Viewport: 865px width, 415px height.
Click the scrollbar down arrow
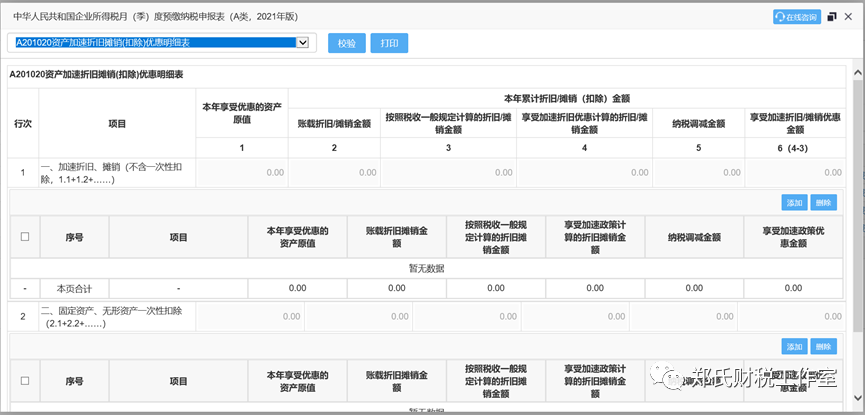(858, 397)
